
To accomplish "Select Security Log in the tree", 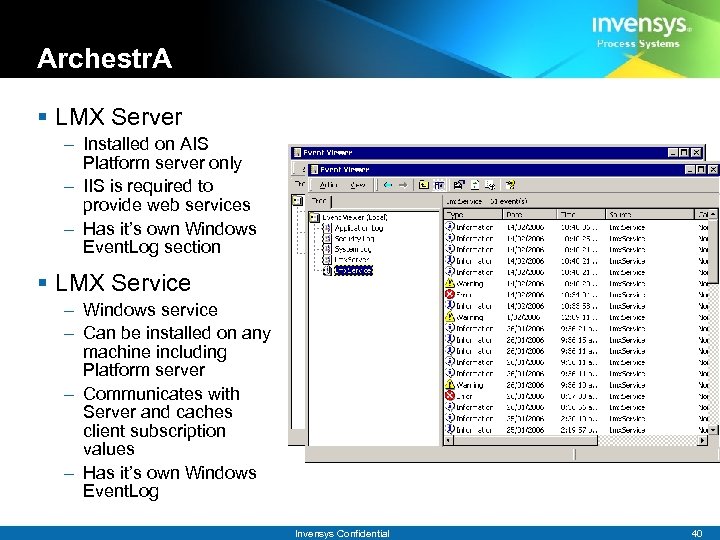I will [354, 238].
